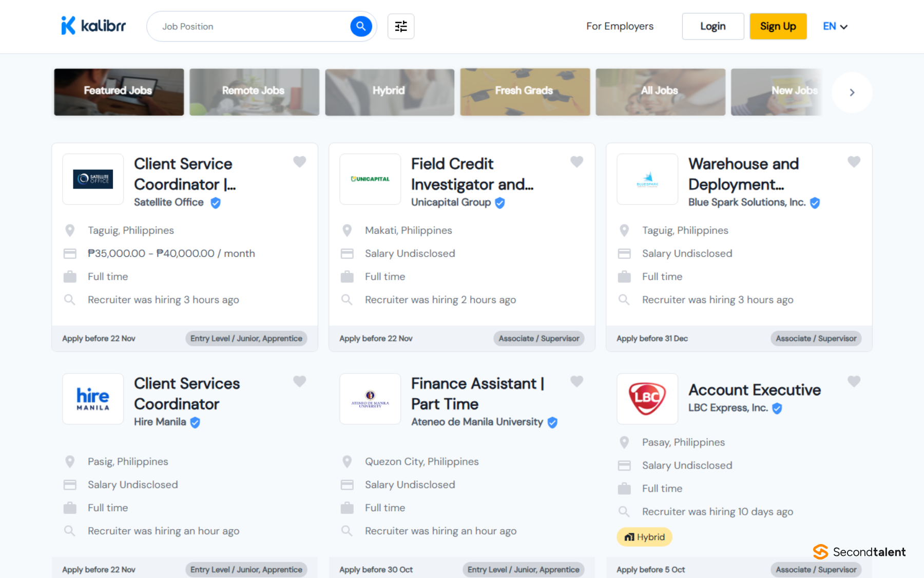Screen dimensions: 924x578
Task: Open the For Employers link
Action: point(620,26)
